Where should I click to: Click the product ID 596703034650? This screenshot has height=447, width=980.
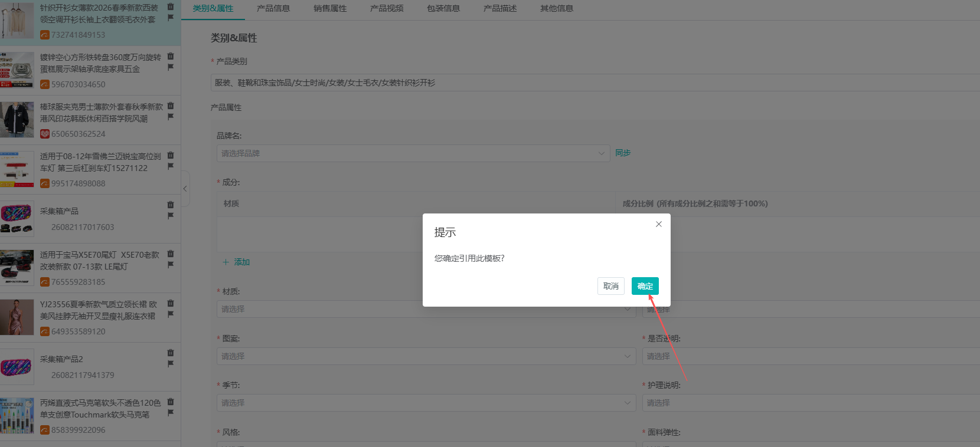pos(79,84)
